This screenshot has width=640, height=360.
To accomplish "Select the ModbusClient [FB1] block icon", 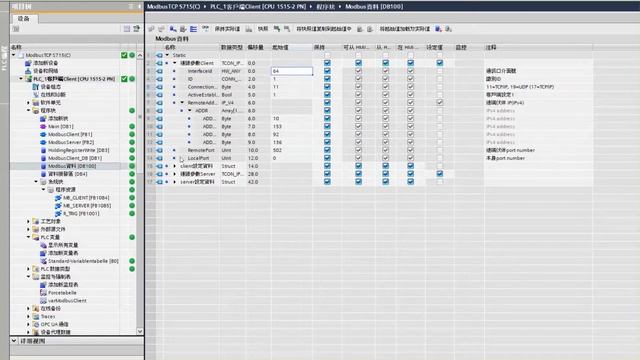I will 43,134.
